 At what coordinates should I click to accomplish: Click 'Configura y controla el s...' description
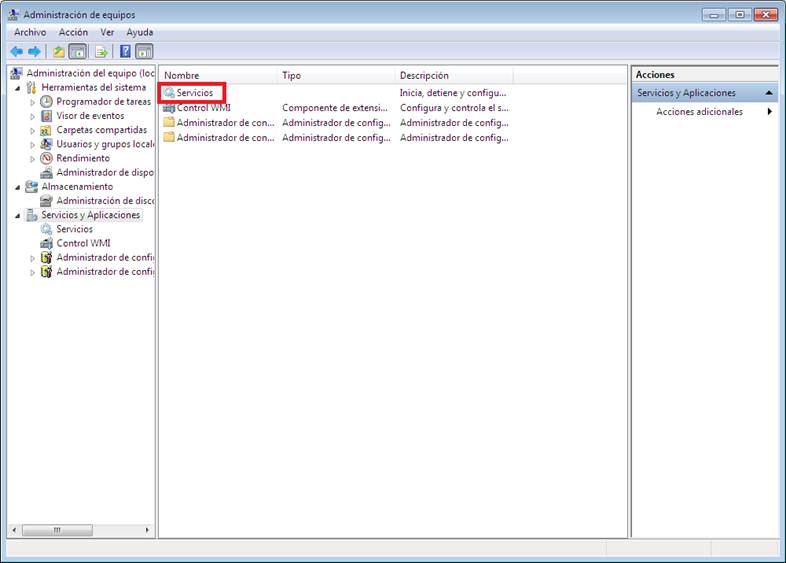[454, 108]
